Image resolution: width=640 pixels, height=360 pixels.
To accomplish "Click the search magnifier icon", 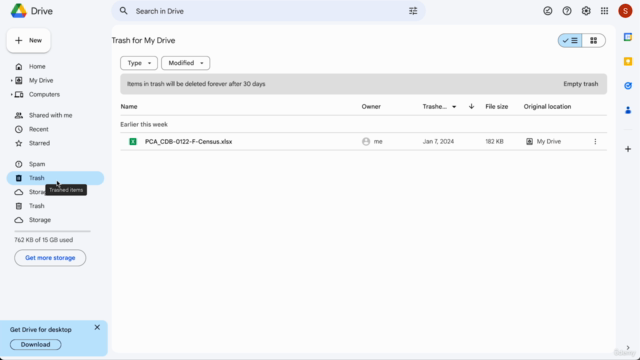I will 123,11.
